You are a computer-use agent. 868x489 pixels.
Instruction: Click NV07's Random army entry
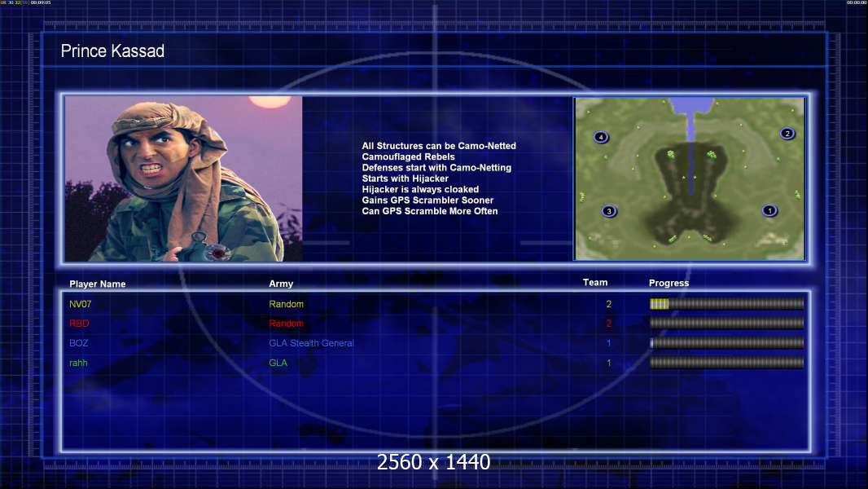pyautogui.click(x=286, y=304)
